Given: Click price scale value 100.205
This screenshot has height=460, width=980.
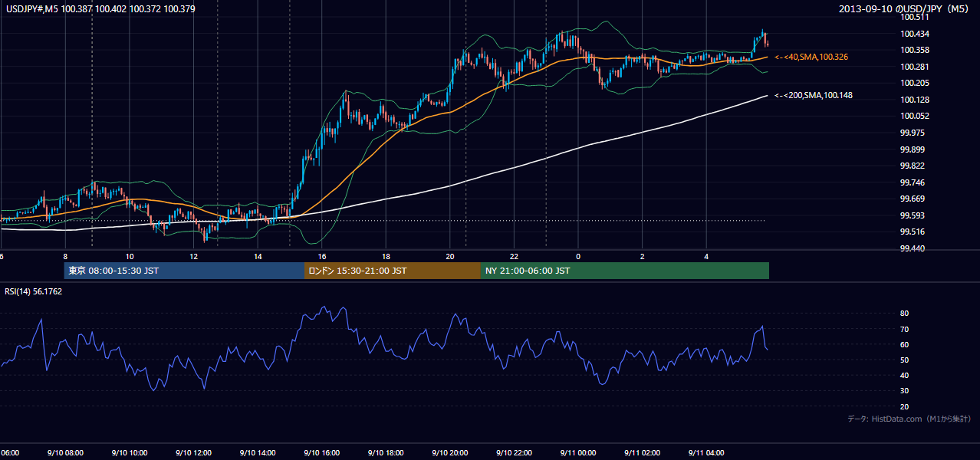Looking at the screenshot, I should tap(915, 83).
